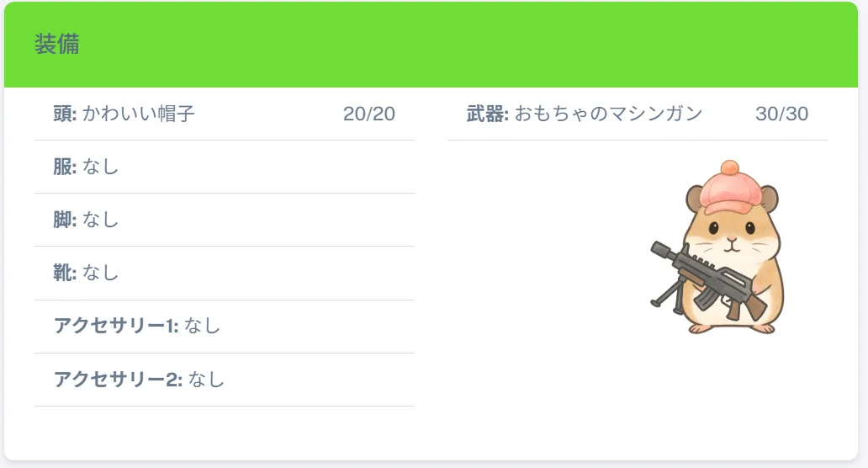868x468 pixels.
Task: Open the empty 服 equipment slot
Action: (x=225, y=167)
